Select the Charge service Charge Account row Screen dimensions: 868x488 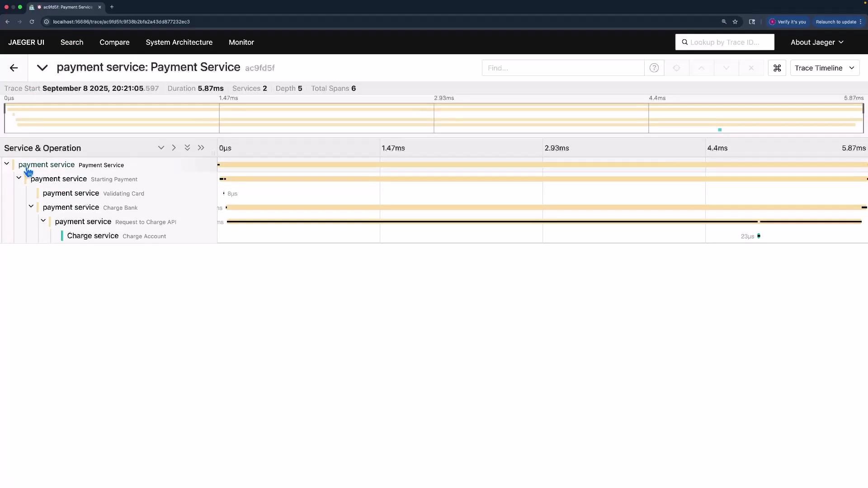pos(117,236)
